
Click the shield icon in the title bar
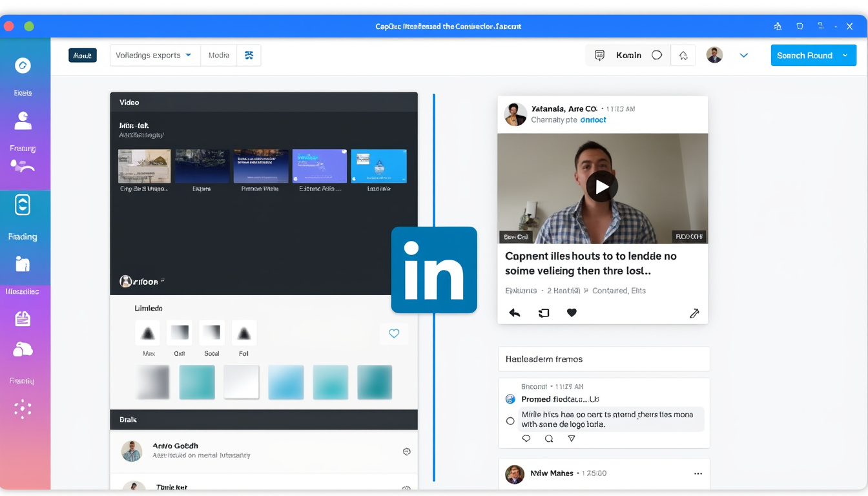pyautogui.click(x=800, y=26)
